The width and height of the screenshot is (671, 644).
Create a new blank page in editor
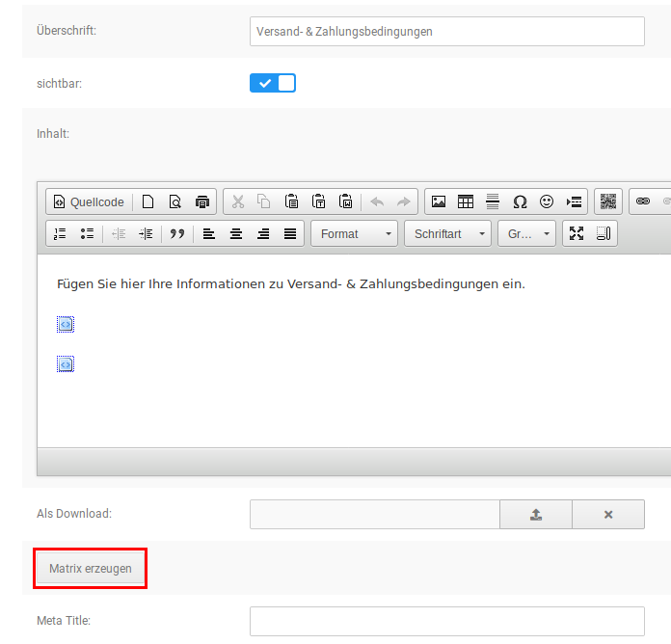coord(148,201)
